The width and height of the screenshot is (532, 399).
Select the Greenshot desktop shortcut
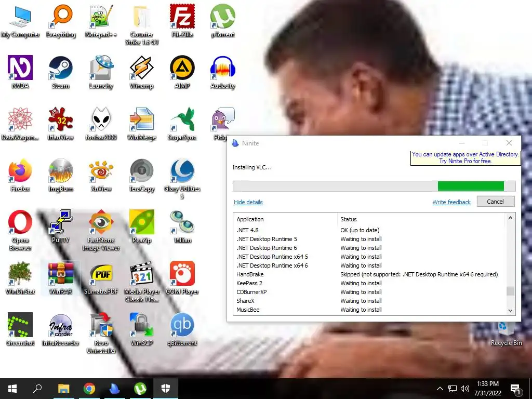20,329
